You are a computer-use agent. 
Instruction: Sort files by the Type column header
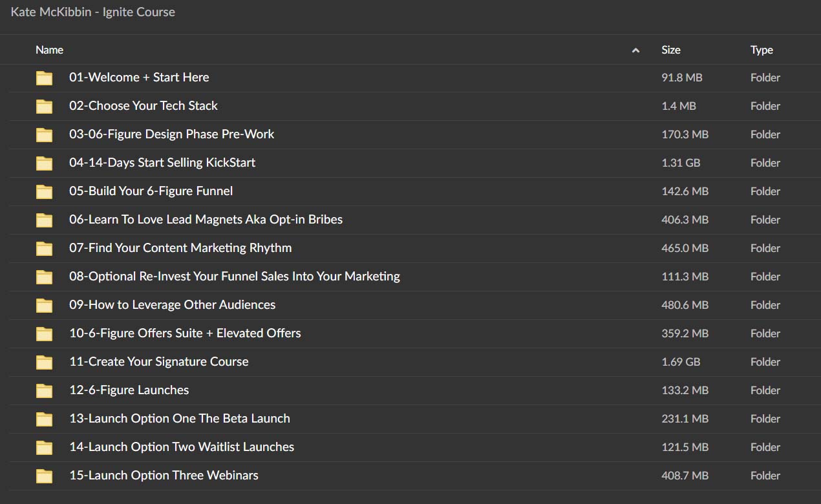point(762,50)
